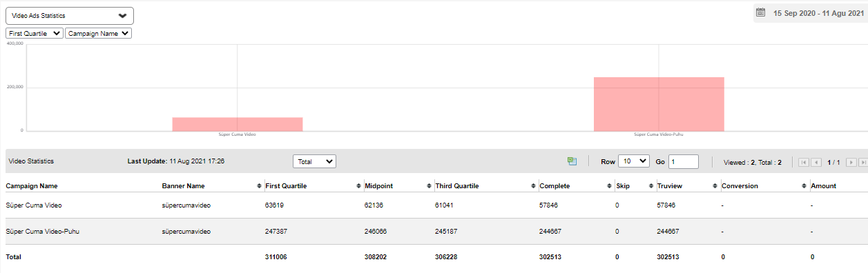Screen dimensions: 868x273
Task: Click the Süper Cuma Video chart bar
Action: (x=238, y=124)
